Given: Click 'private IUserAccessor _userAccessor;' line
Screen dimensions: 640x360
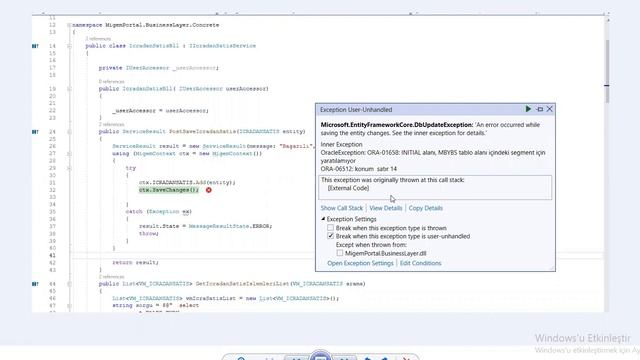Looking at the screenshot, I should pos(158,68).
